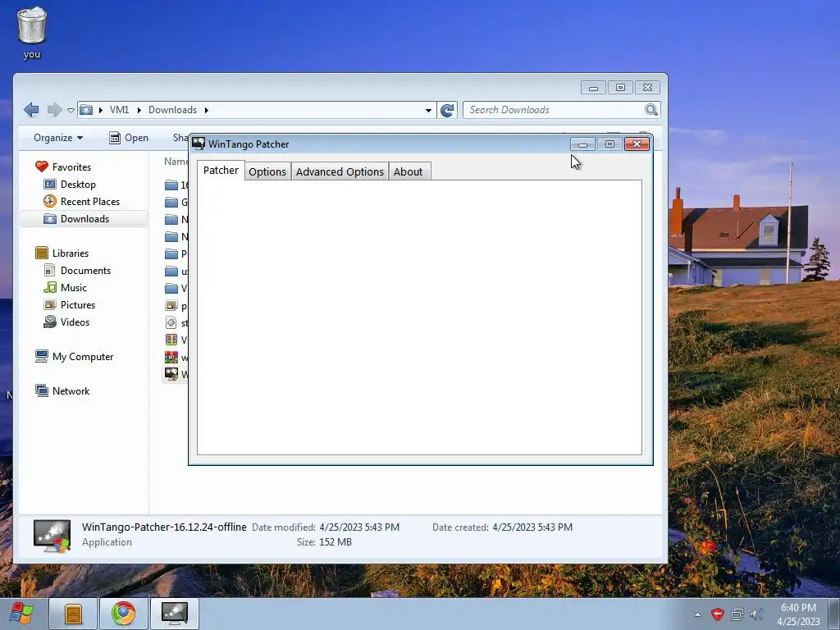Maximize the WinTango Patcher window

point(609,144)
